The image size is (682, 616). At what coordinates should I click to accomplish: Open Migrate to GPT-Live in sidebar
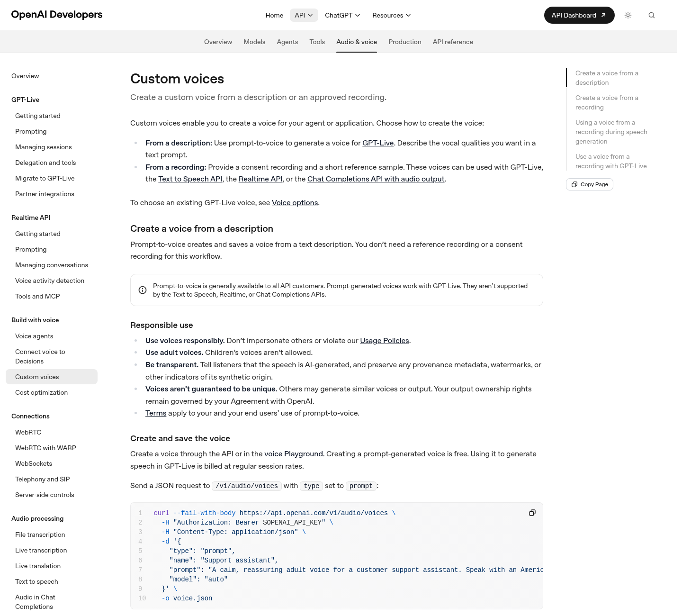click(x=45, y=178)
